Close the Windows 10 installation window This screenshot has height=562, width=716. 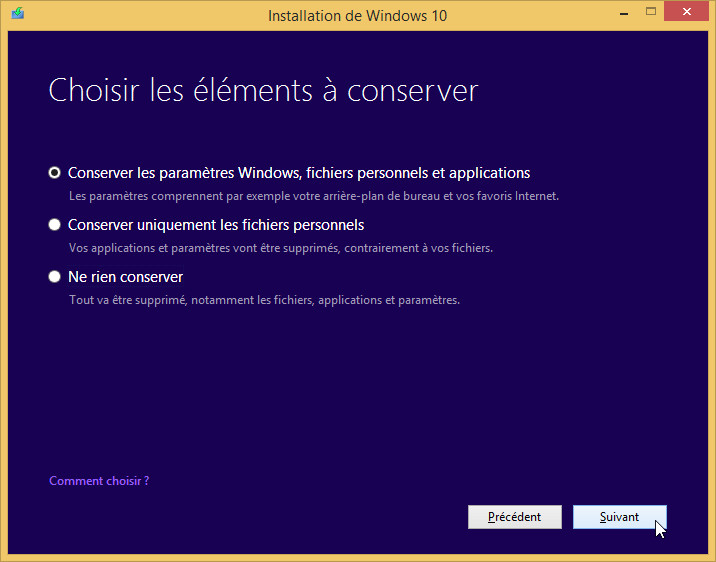(686, 12)
